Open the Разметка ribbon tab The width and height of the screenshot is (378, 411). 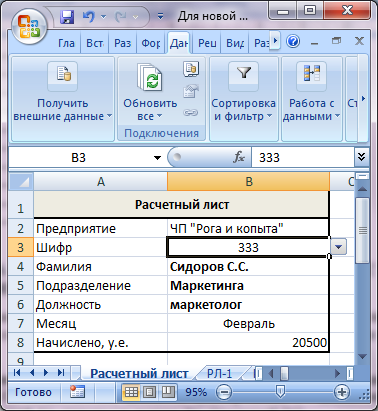(122, 43)
